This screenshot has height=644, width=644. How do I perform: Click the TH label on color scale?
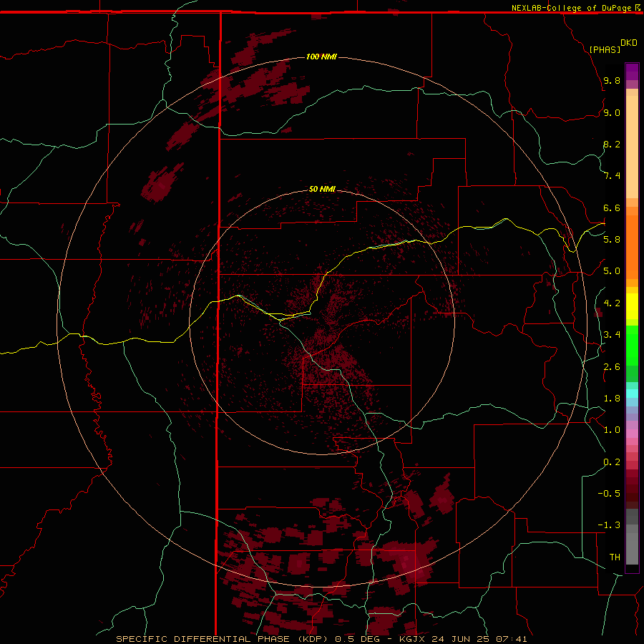pos(615,557)
